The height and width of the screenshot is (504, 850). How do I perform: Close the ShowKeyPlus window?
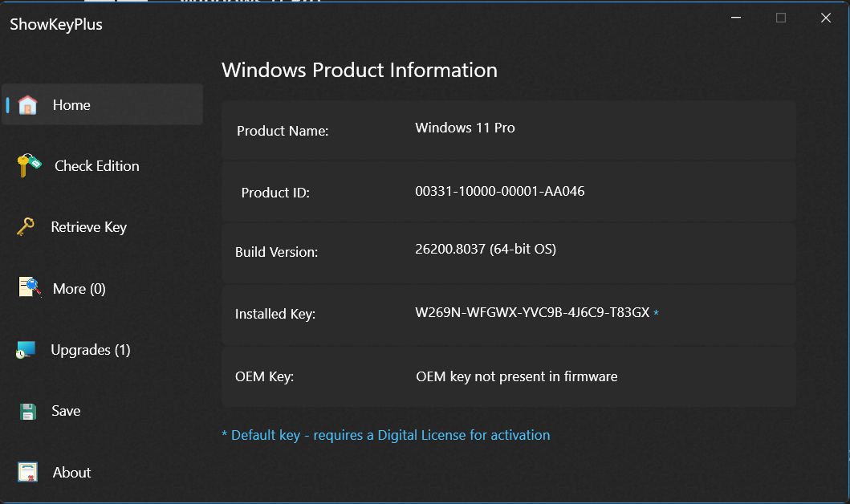(x=826, y=18)
